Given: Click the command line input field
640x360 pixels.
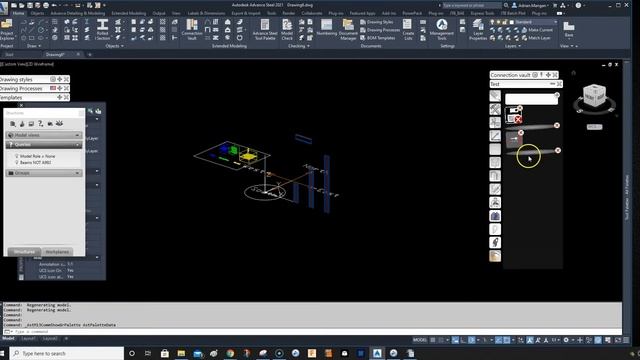Looking at the screenshot, I should coord(314,331).
